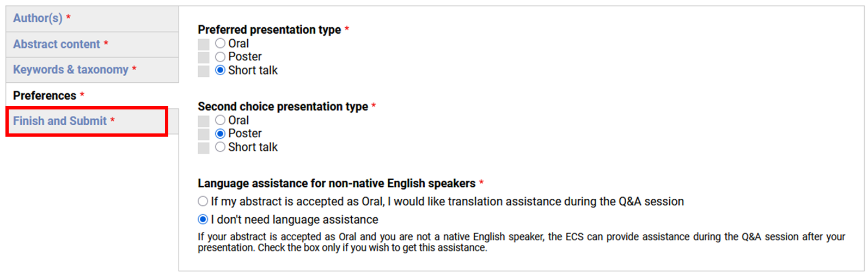This screenshot has height=275, width=868.
Task: Switch to the Abstract content tab
Action: pos(57,44)
